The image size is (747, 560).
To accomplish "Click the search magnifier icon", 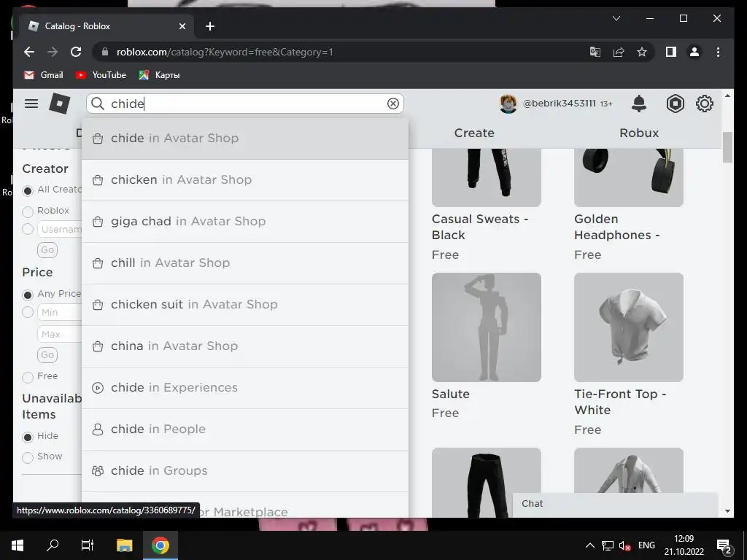I will point(98,104).
